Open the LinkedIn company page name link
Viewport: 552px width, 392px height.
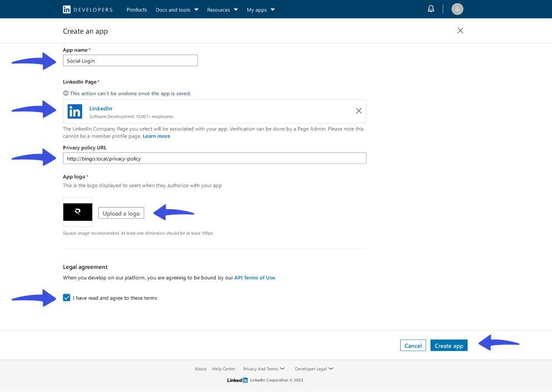point(100,108)
